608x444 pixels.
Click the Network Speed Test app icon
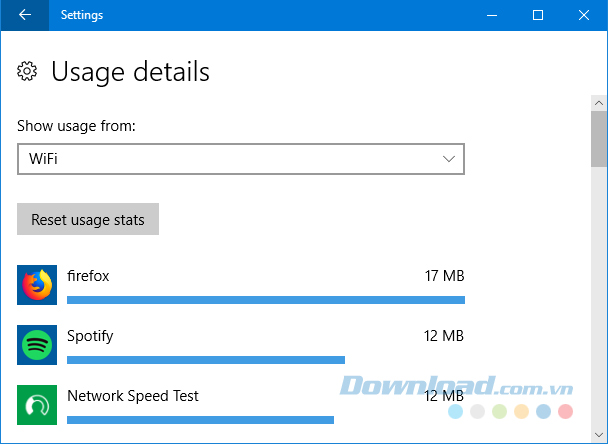37,405
